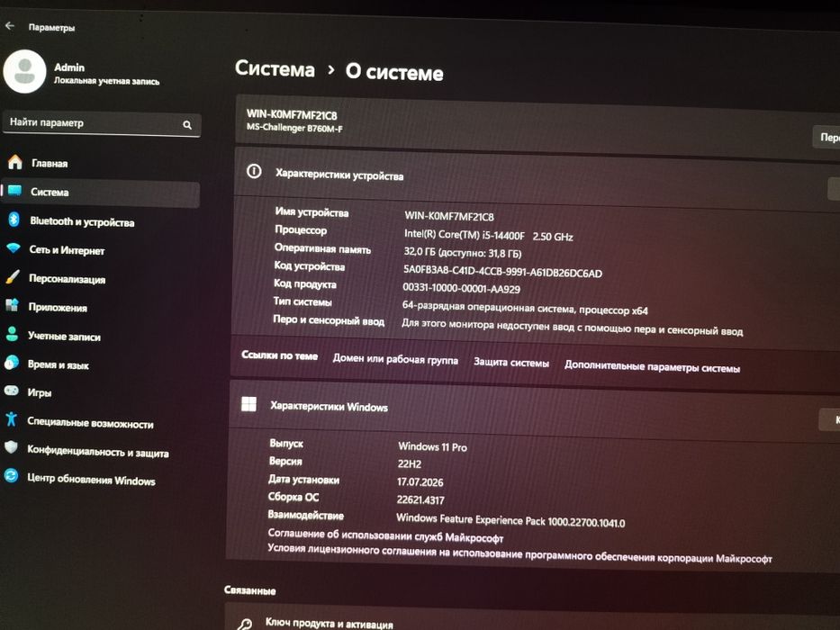Image resolution: width=840 pixels, height=630 pixels.
Task: Click the privacy shield icon
Action: click(11, 447)
